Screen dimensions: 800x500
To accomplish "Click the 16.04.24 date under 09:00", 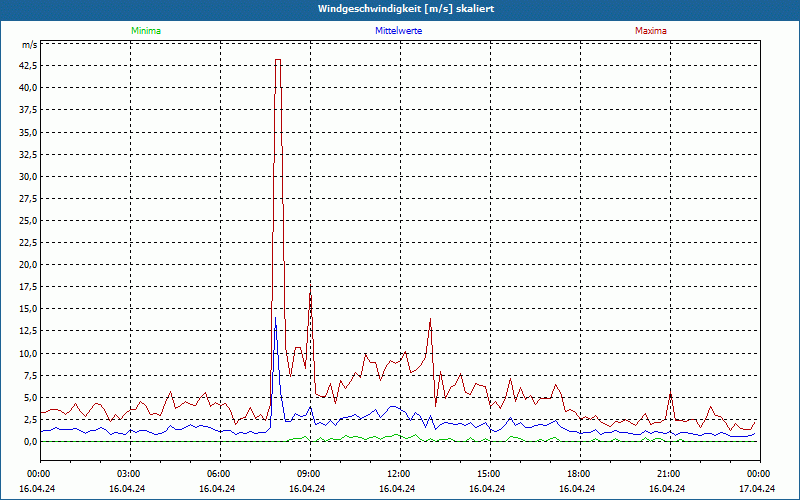I will tap(307, 489).
